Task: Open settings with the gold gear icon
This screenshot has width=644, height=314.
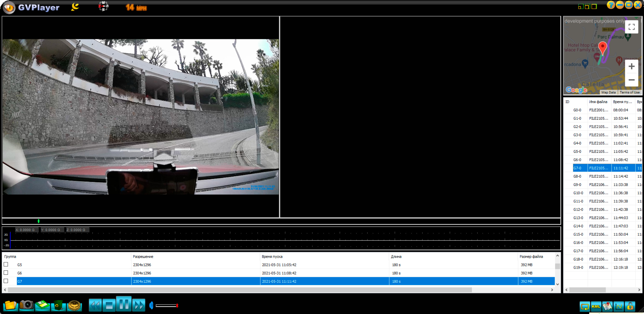Action: pos(75,306)
